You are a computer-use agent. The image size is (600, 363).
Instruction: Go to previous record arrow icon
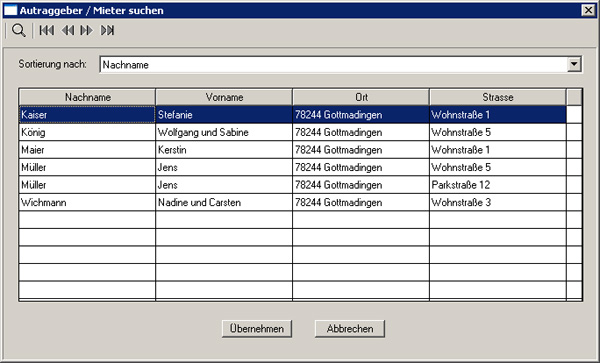(68, 30)
